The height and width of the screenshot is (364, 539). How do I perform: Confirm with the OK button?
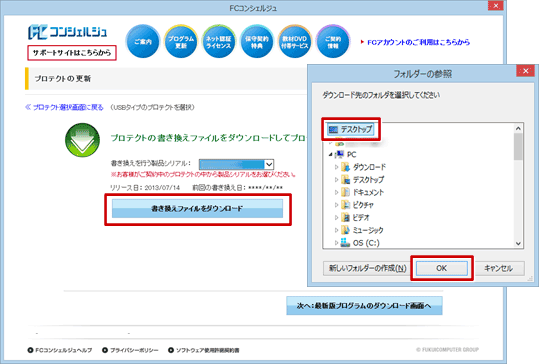[x=442, y=268]
